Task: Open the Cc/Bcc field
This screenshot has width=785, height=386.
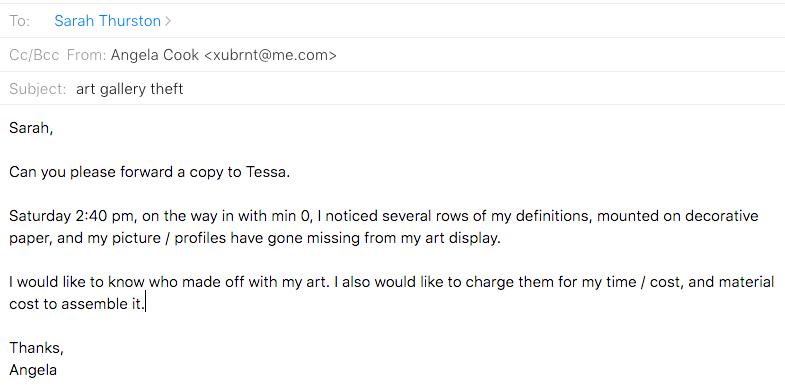Action: pyautogui.click(x=34, y=55)
